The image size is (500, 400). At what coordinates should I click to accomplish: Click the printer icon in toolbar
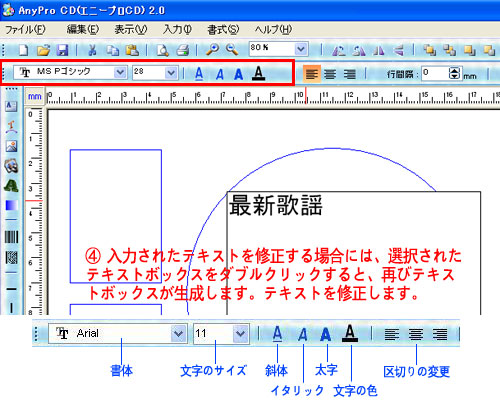click(x=183, y=50)
